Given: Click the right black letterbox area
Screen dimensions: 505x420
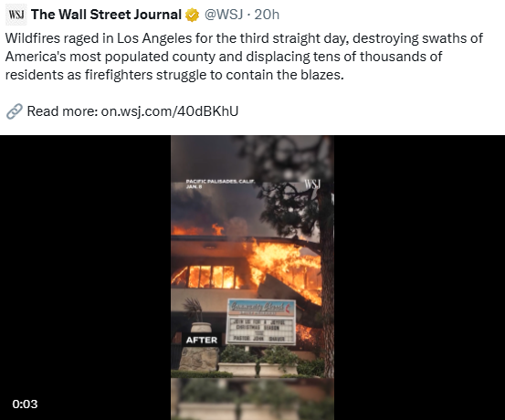Looking at the screenshot, I should coord(419,278).
